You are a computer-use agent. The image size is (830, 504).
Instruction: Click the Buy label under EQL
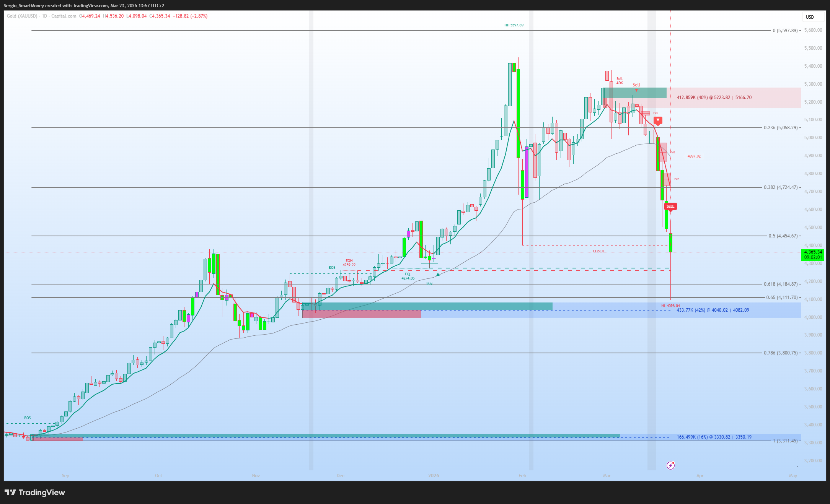click(429, 283)
